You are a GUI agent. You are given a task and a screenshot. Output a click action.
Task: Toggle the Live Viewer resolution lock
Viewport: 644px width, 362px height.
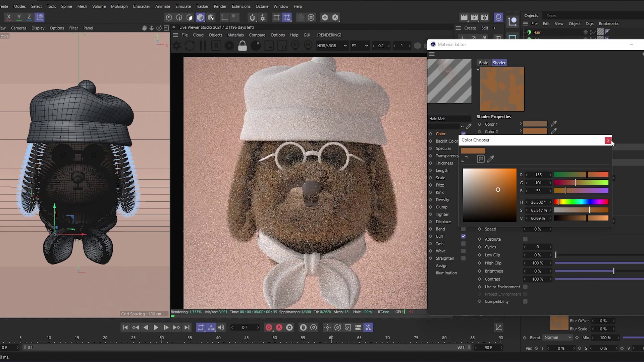point(242,46)
